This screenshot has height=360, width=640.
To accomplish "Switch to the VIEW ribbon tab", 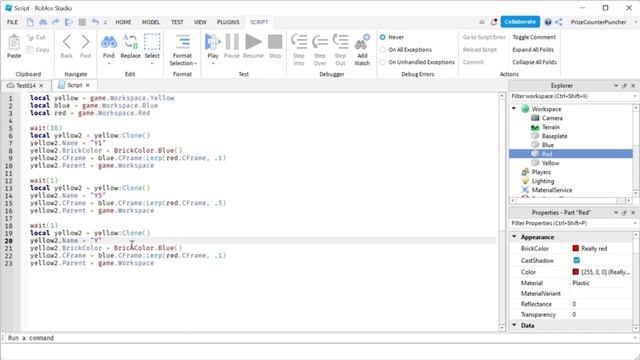I will (200, 22).
